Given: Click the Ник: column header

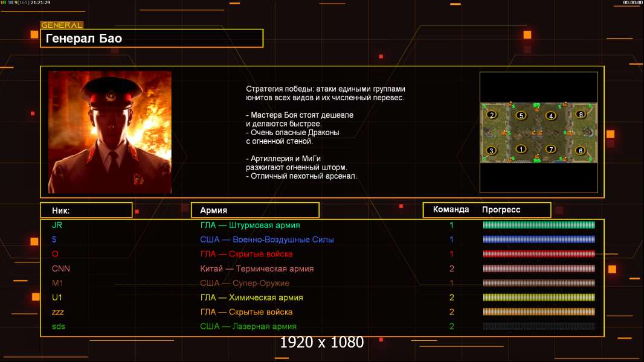Looking at the screenshot, I should tap(86, 211).
